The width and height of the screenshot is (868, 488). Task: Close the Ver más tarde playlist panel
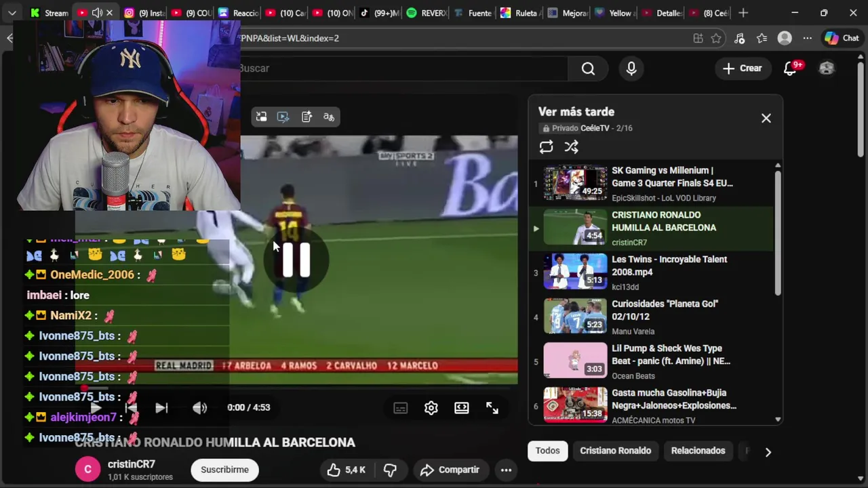coord(766,118)
